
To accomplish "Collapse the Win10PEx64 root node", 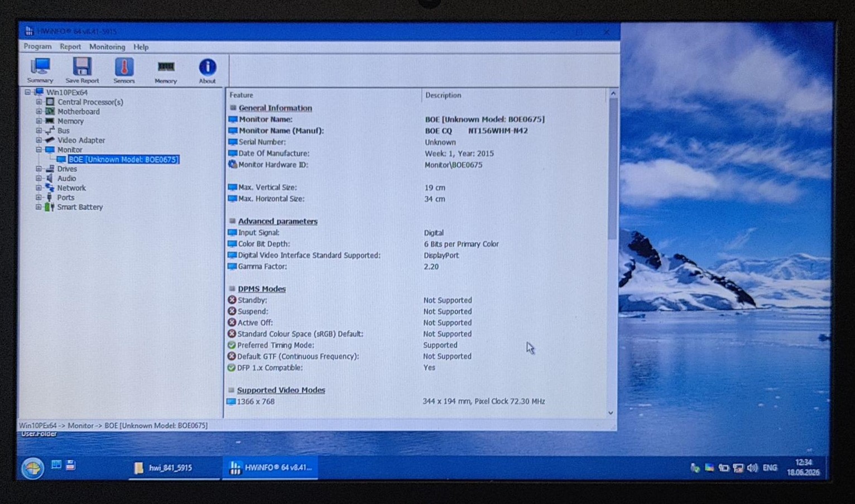I will click(28, 92).
